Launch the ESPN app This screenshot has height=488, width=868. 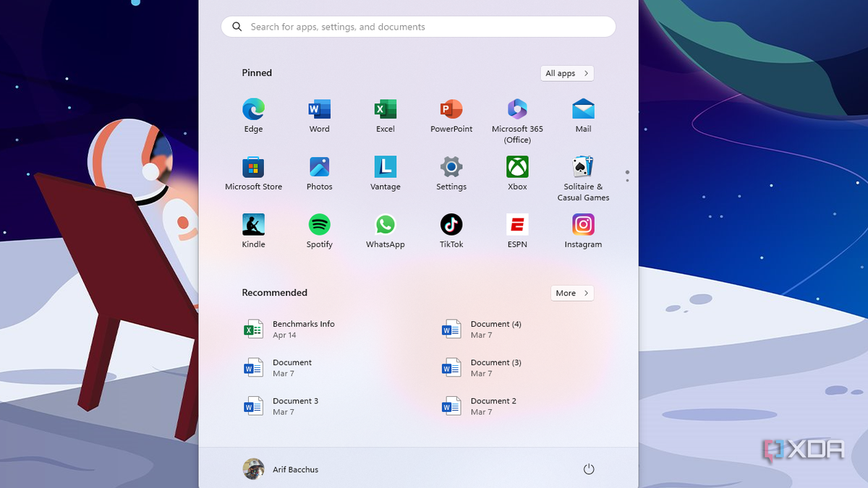517,231
